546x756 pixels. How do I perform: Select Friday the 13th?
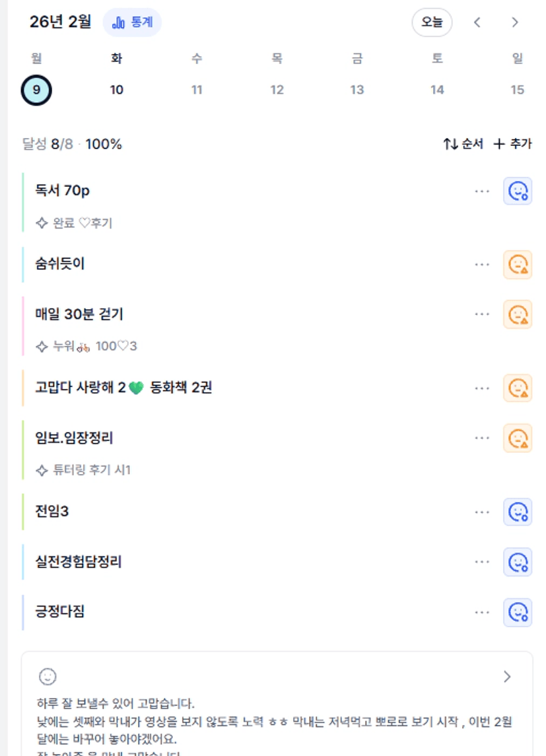[357, 90]
